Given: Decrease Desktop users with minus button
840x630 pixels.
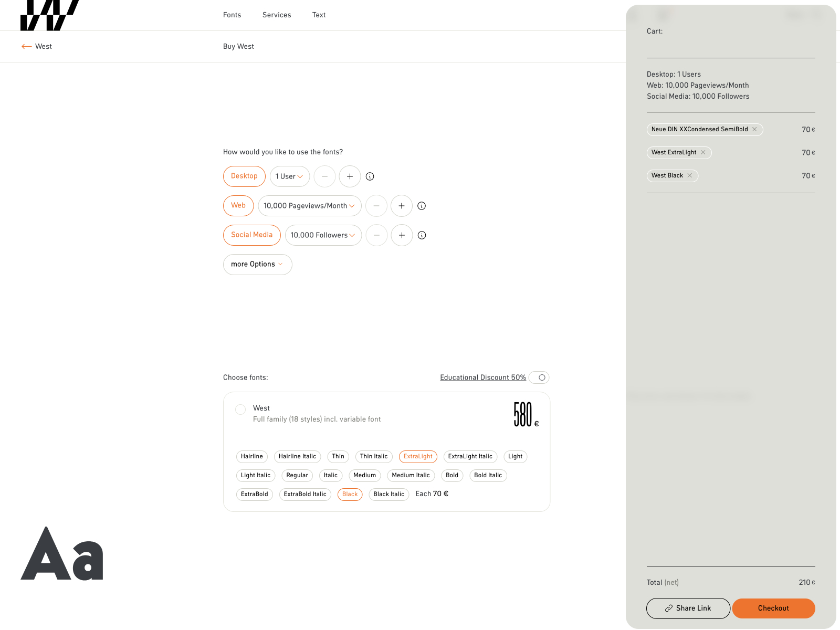Looking at the screenshot, I should (324, 176).
